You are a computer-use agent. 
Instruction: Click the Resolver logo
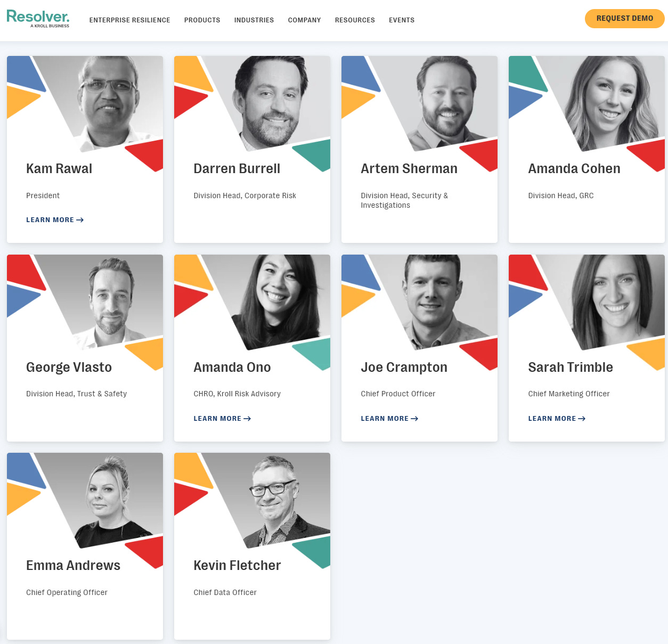pyautogui.click(x=38, y=19)
